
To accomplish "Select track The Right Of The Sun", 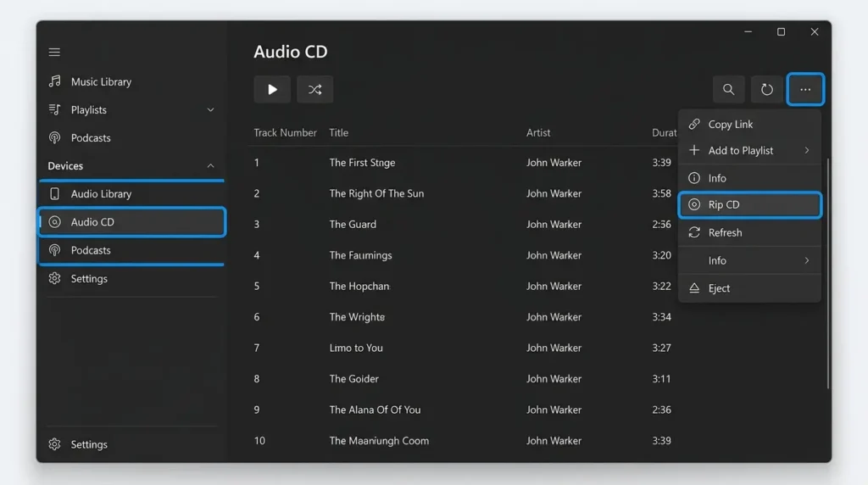I will (376, 193).
